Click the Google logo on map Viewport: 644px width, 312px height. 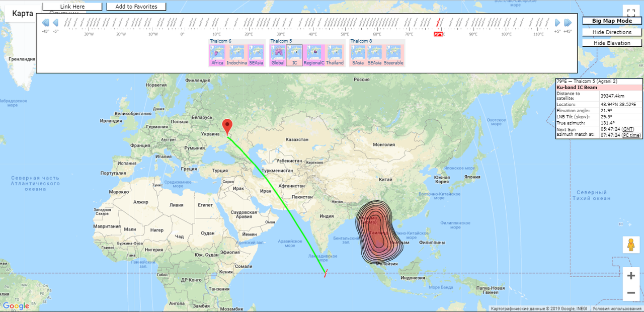(x=16, y=305)
